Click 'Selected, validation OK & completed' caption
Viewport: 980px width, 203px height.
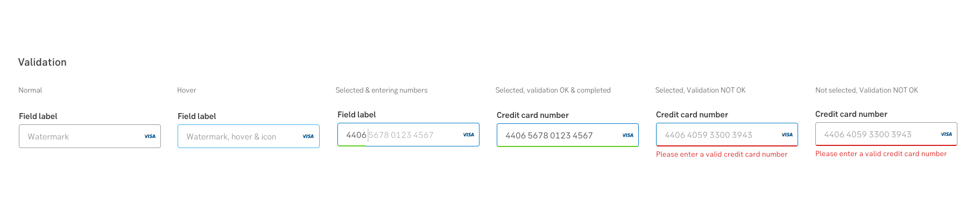tap(553, 90)
